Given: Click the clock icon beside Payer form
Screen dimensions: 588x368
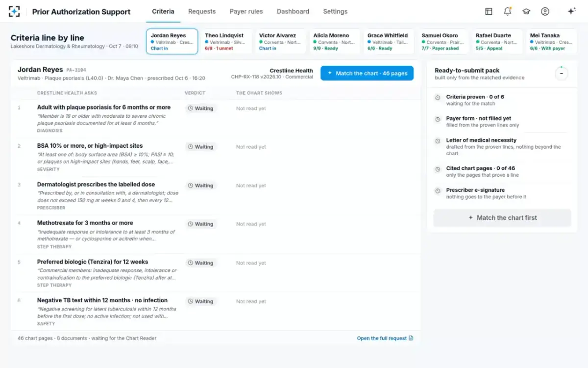Looking at the screenshot, I should coord(438,119).
